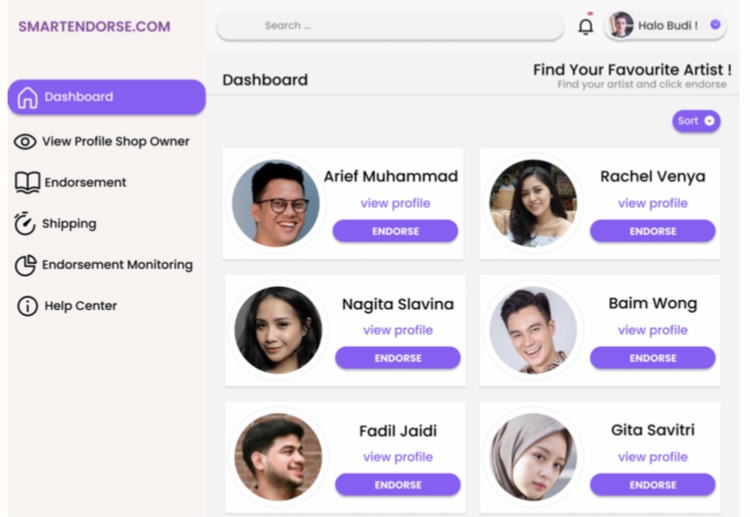Click Fadil Jaidi's profile photo
Image resolution: width=750 pixels, height=517 pixels.
[x=278, y=457]
